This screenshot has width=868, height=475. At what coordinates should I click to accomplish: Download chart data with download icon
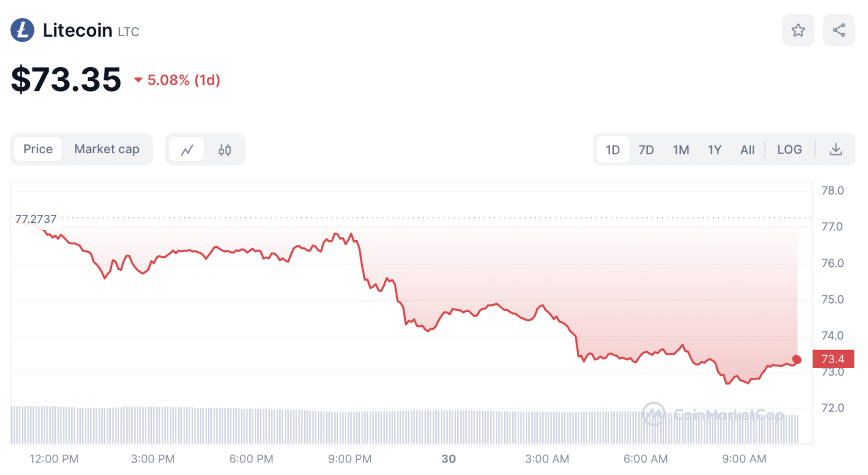click(835, 150)
